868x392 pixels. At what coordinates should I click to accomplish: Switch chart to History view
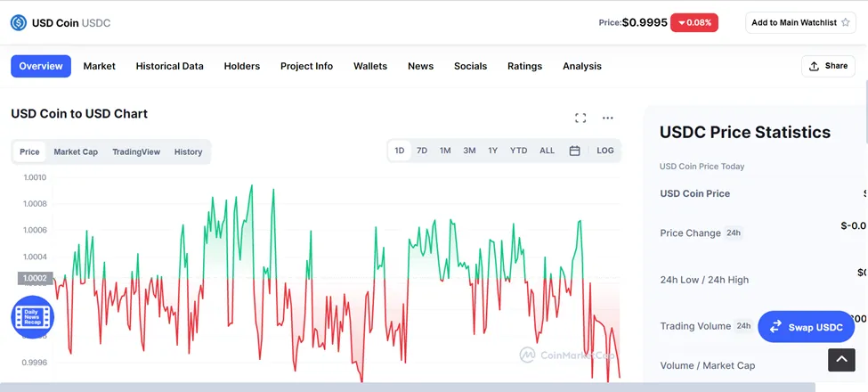pyautogui.click(x=188, y=151)
